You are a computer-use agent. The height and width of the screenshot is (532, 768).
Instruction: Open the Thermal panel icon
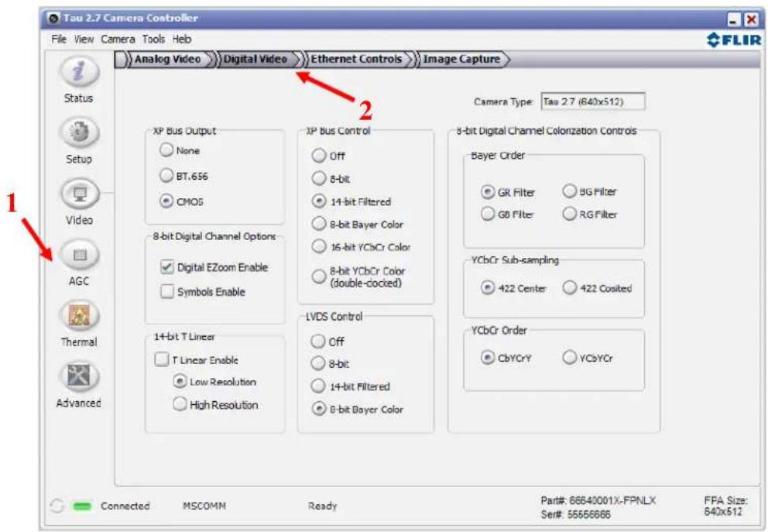click(x=79, y=315)
